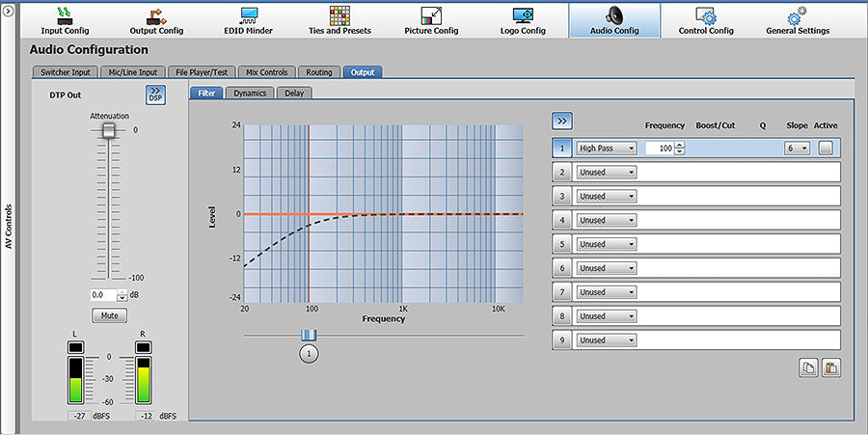Click the attenuation dB stepper arrows
This screenshot has height=435, width=868.
[x=122, y=295]
